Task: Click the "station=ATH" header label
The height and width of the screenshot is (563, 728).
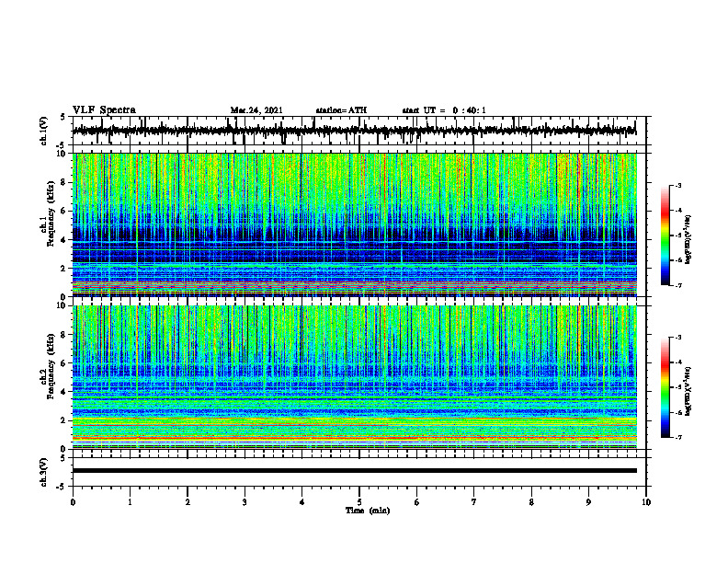Action: tap(341, 110)
